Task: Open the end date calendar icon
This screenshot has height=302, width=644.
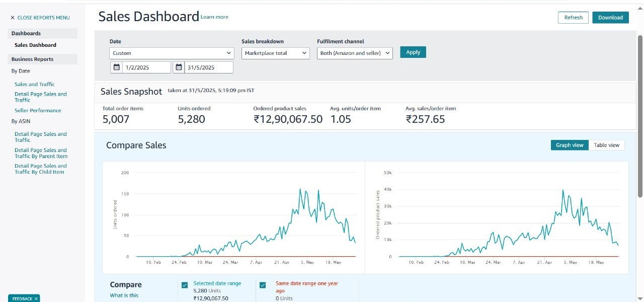Action: (x=179, y=67)
